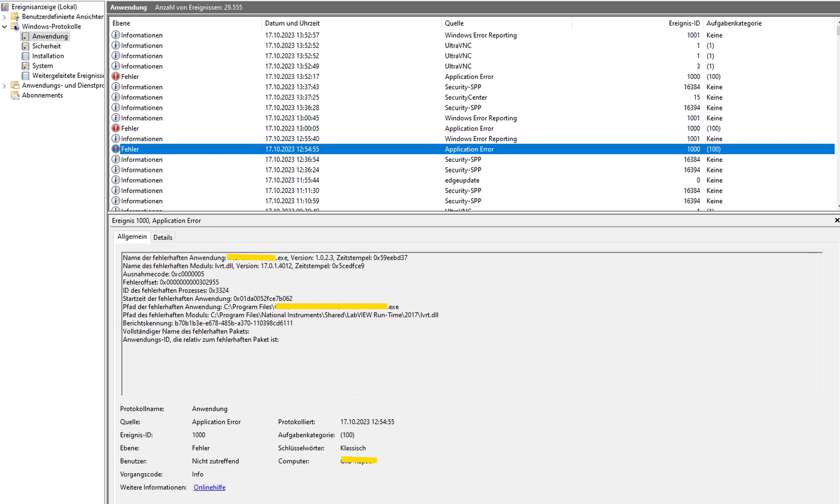Click the Vorgangscode value Info
The width and height of the screenshot is (840, 504).
tap(198, 475)
